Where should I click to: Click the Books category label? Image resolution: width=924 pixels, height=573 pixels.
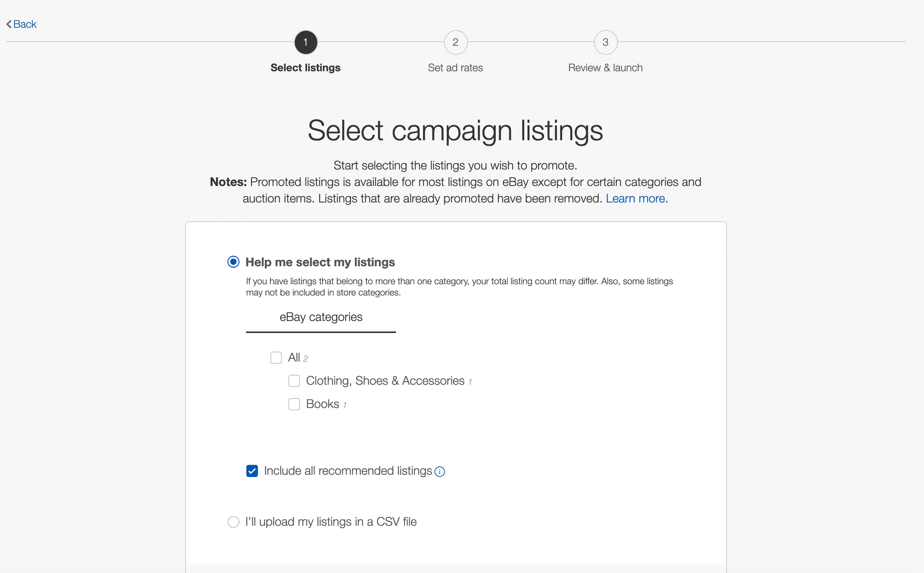pyautogui.click(x=322, y=404)
